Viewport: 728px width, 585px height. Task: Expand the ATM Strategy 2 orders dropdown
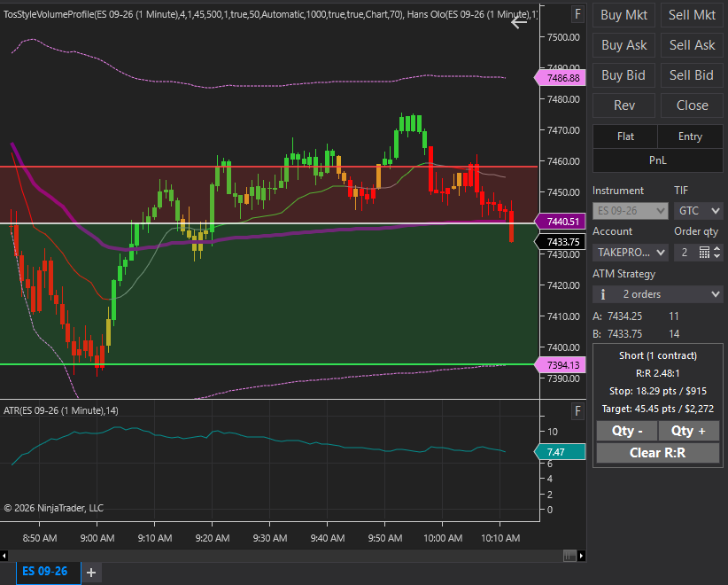[657, 294]
